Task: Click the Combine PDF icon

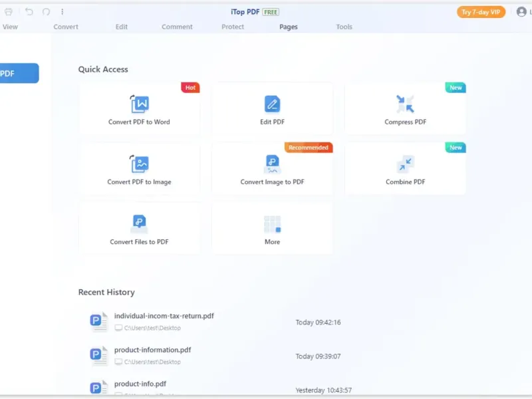Action: 405,164
